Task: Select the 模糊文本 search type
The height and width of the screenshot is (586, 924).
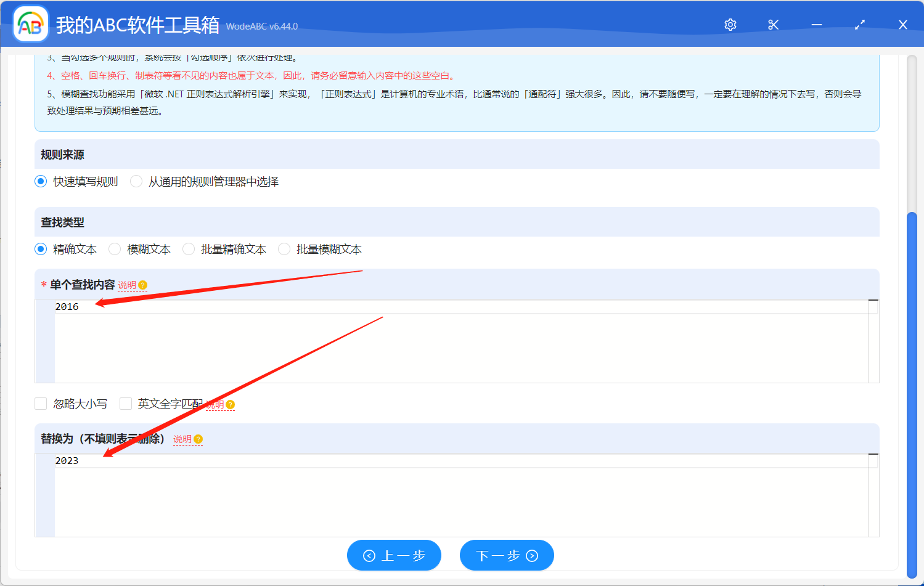Action: point(115,249)
